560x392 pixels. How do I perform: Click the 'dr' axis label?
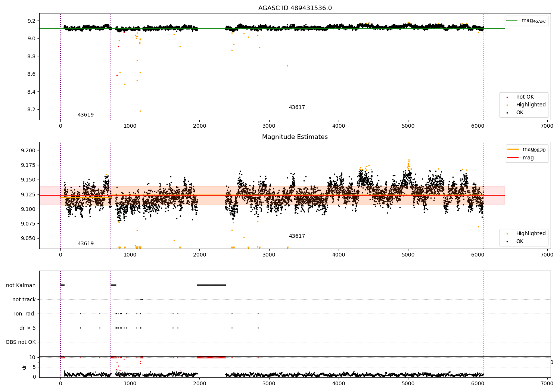pos(24,367)
